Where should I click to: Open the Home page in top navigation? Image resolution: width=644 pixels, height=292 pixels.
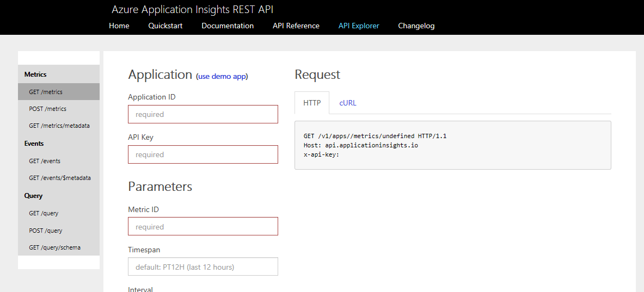click(x=119, y=26)
